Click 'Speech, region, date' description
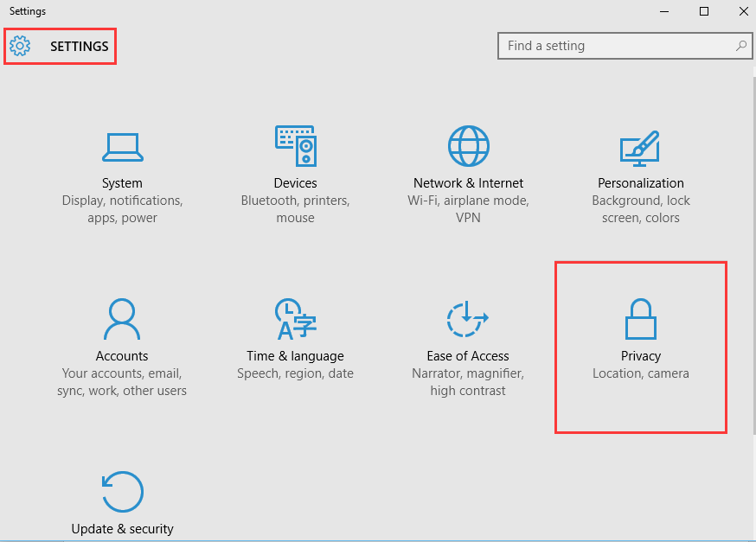 pyautogui.click(x=295, y=373)
